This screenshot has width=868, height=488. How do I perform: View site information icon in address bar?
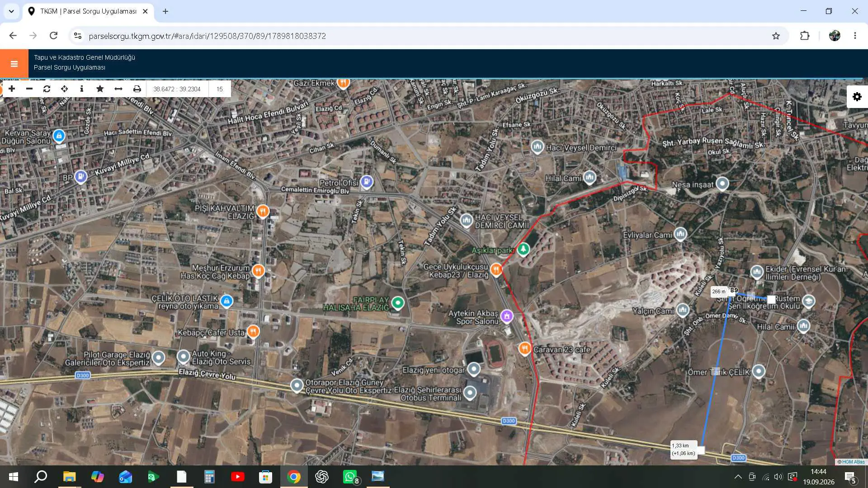click(78, 36)
